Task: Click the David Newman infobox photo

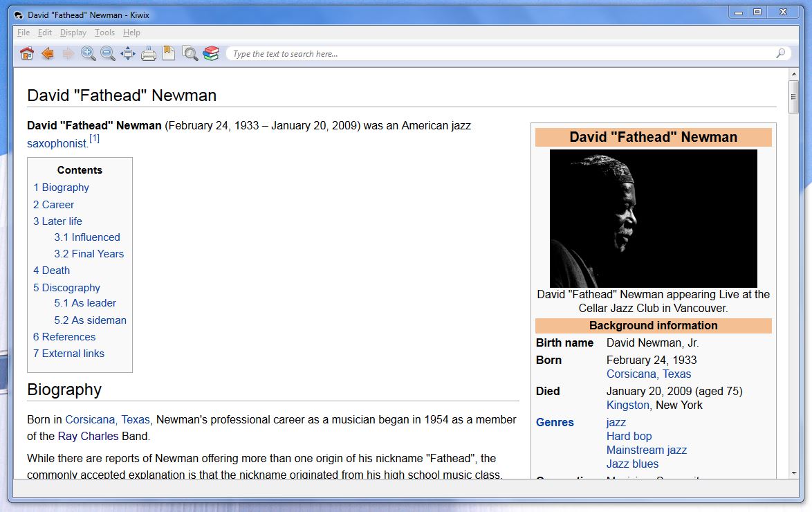Action: tap(653, 218)
